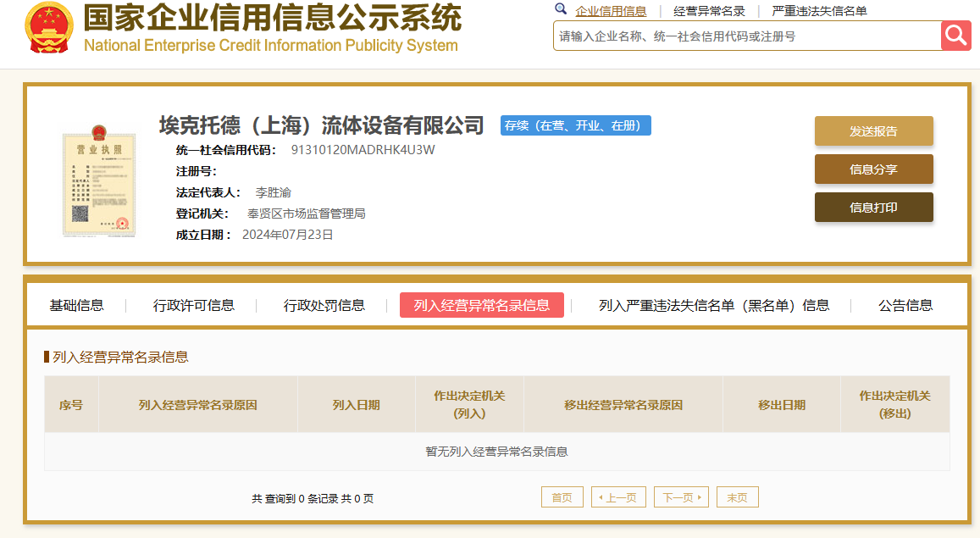Click the 暂无列入经营异常名录信息 empty row

497,451
